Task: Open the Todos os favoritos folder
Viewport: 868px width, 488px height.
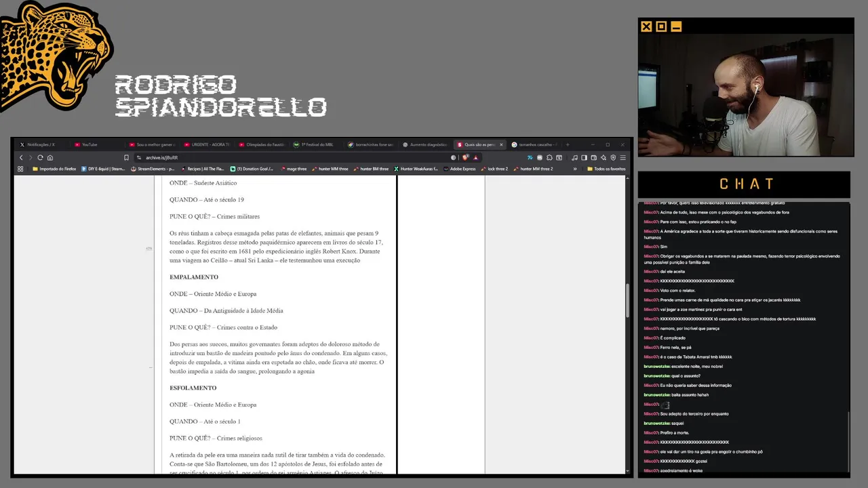Action: (x=606, y=169)
